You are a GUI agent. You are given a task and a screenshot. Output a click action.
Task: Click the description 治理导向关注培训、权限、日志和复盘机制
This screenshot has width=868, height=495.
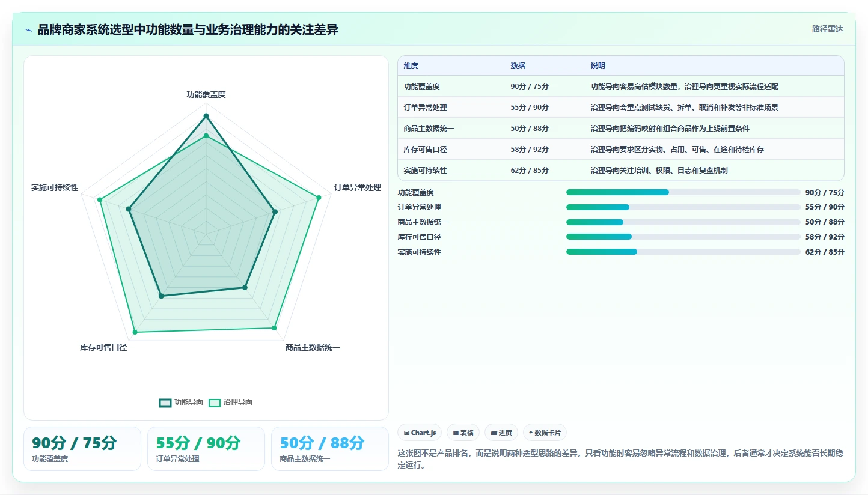pos(659,171)
